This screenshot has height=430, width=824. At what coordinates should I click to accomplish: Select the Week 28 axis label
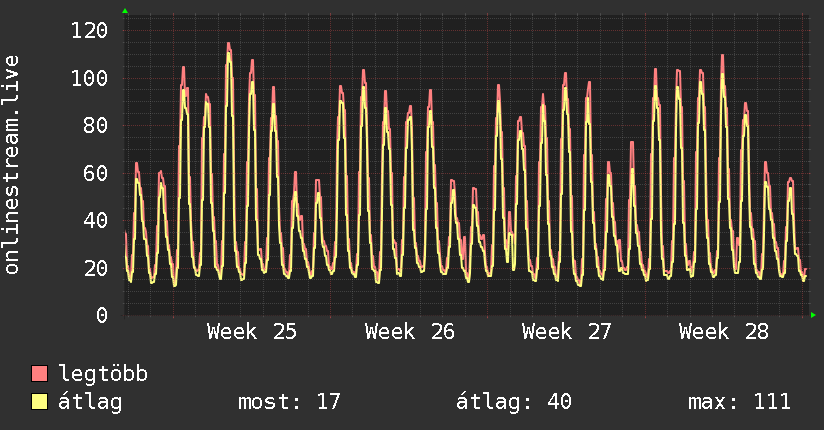coord(724,332)
